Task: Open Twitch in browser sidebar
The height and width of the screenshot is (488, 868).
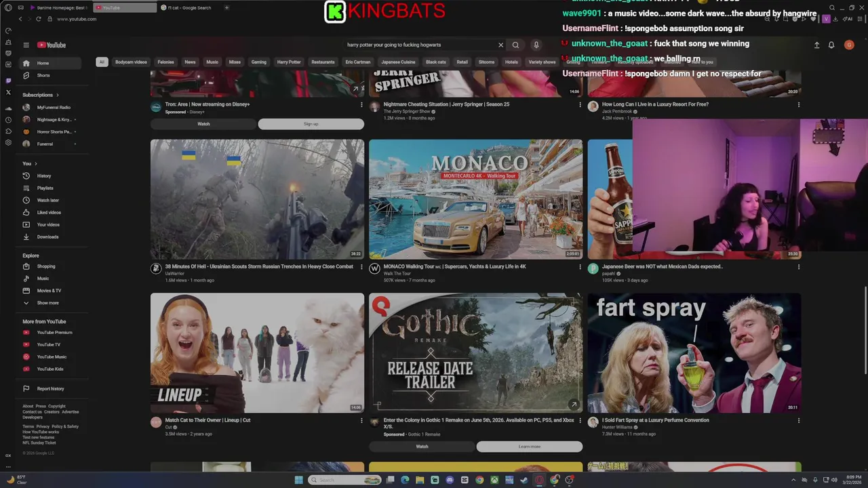Action: click(8, 81)
